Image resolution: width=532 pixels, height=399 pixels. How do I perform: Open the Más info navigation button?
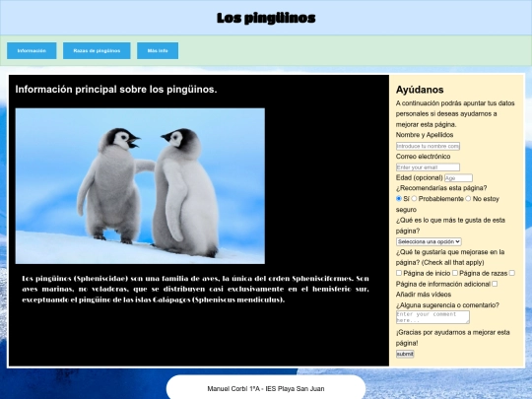pos(158,51)
